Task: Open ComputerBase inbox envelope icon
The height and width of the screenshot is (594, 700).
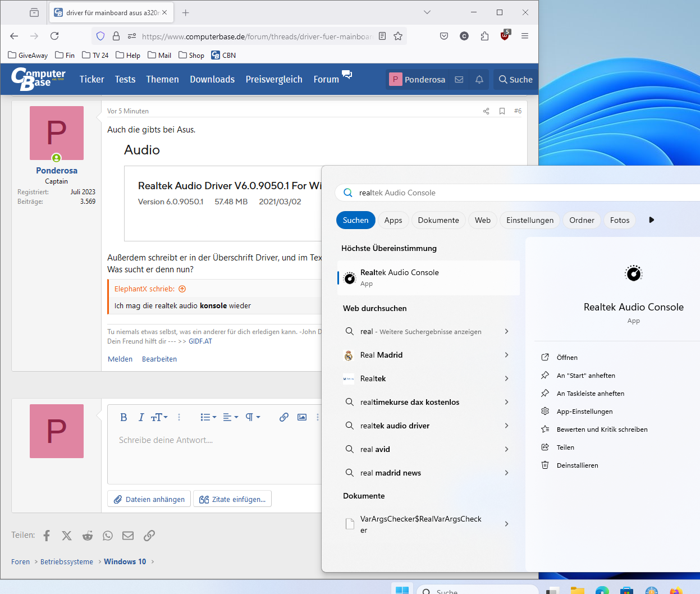Action: 459,80
